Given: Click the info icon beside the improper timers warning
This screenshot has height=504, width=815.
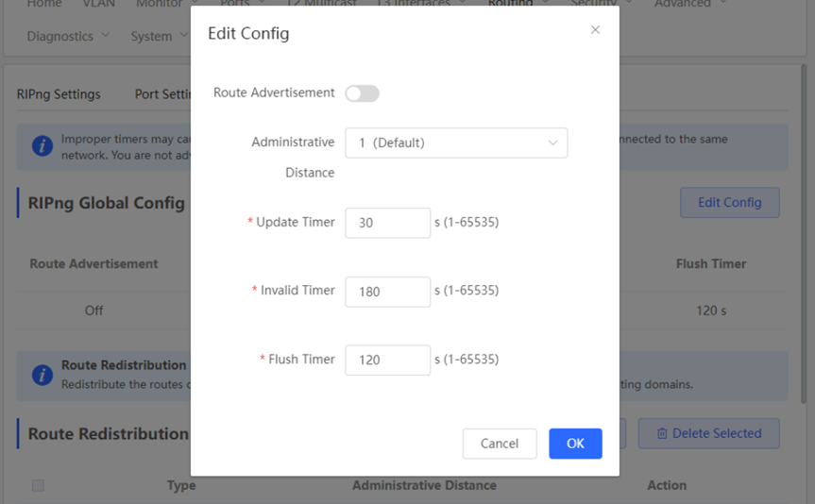Looking at the screenshot, I should [42, 146].
